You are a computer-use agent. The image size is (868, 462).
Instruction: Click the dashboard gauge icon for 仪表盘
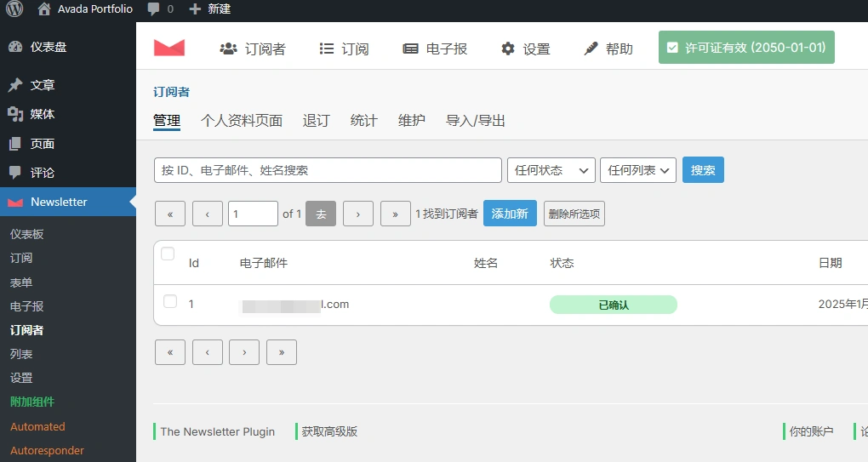tap(15, 47)
